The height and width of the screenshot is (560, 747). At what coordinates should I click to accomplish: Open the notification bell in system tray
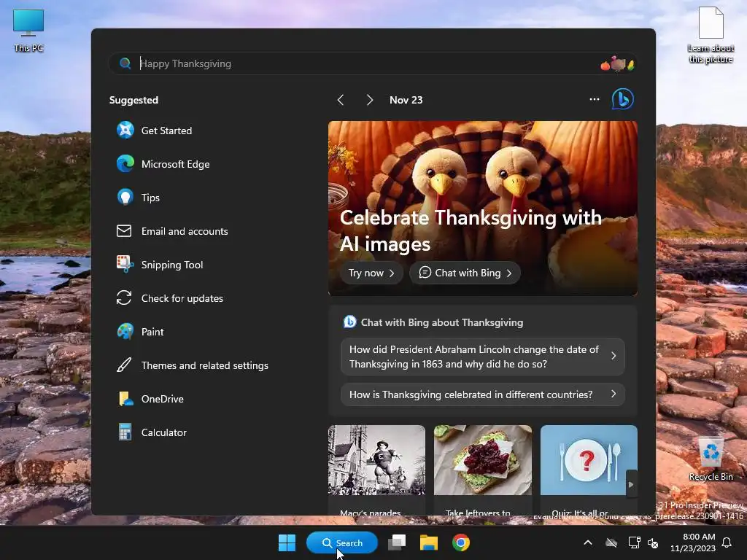pyautogui.click(x=727, y=542)
